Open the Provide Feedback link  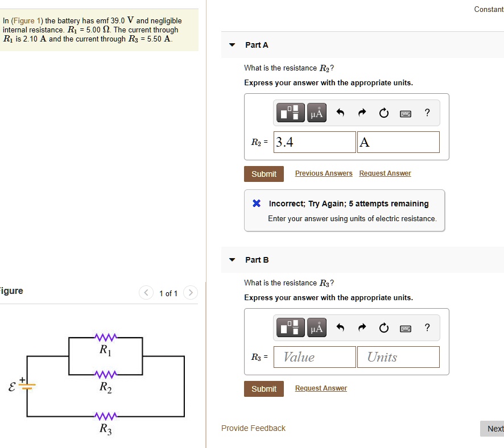click(253, 428)
